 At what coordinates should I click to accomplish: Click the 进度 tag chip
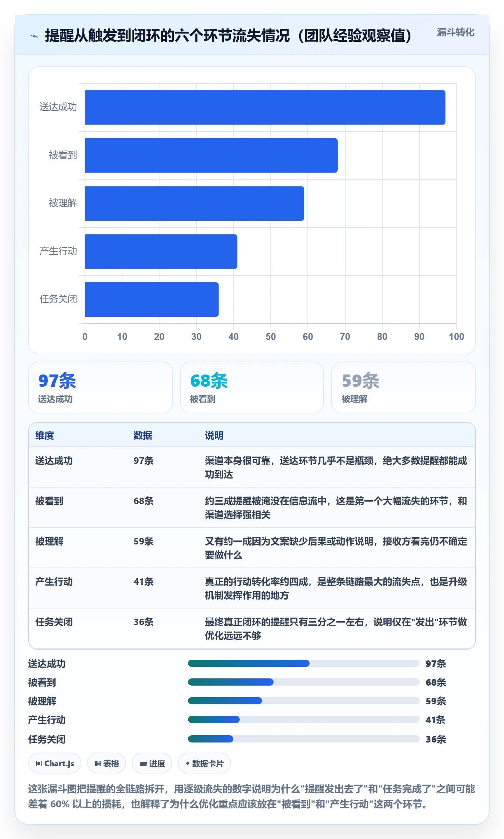point(152,763)
